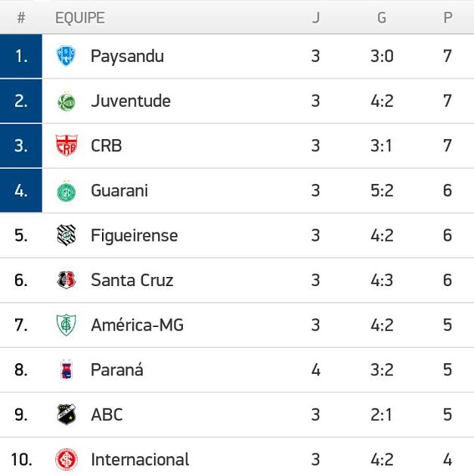The image size is (474, 476).
Task: Sort by the J games column header
Action: point(316,17)
